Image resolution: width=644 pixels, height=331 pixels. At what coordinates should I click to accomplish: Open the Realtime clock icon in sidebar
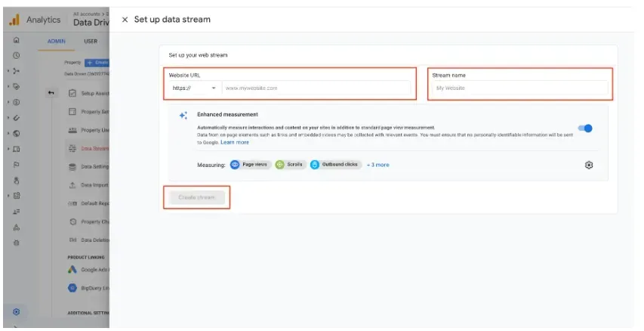tap(17, 55)
